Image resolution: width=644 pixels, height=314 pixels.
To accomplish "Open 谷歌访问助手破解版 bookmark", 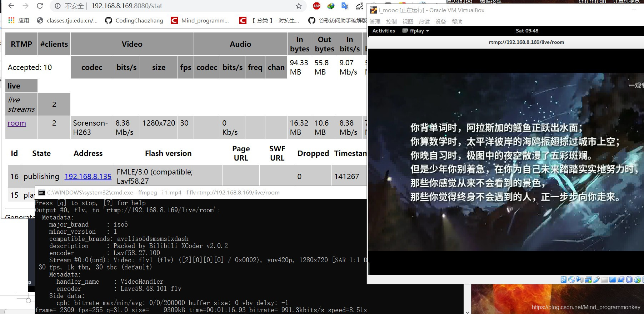I will tap(338, 20).
